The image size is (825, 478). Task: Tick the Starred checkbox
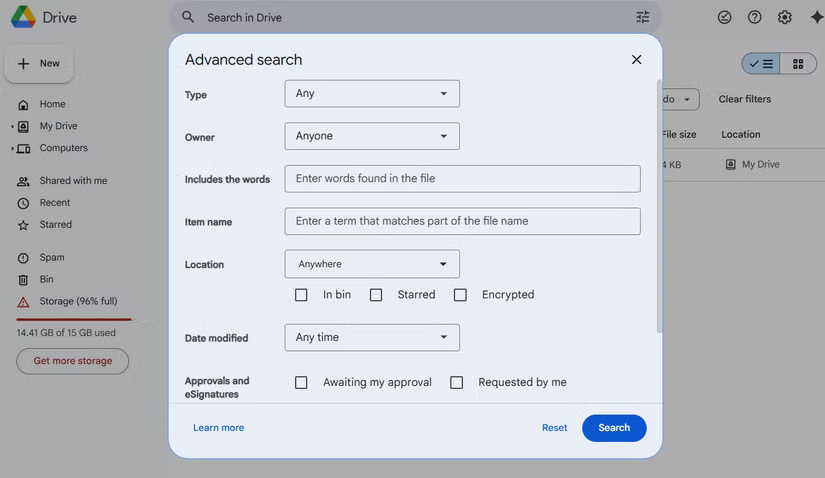point(376,295)
